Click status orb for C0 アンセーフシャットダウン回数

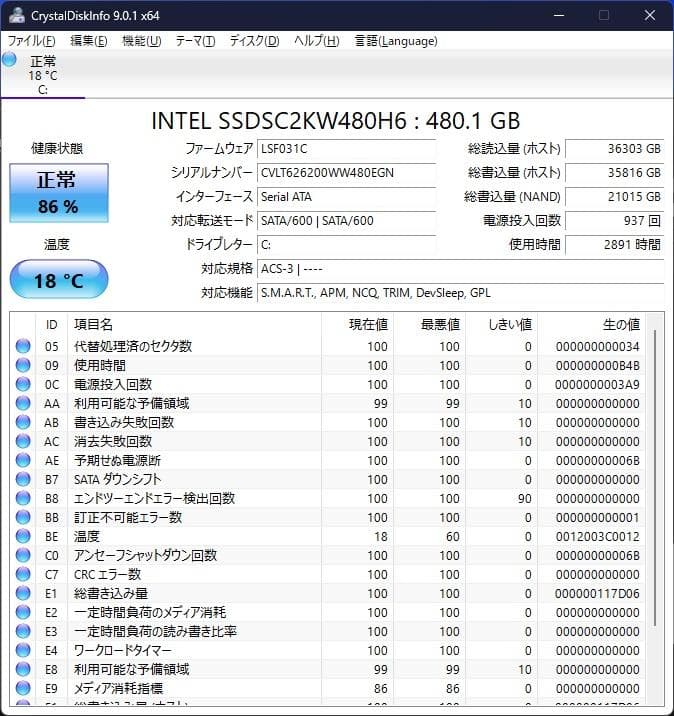[x=23, y=555]
